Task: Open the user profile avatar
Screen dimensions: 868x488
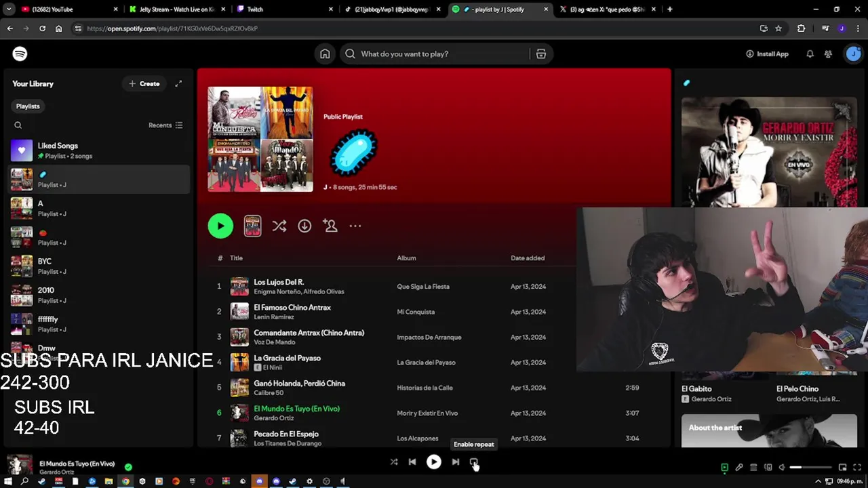Action: click(x=853, y=54)
